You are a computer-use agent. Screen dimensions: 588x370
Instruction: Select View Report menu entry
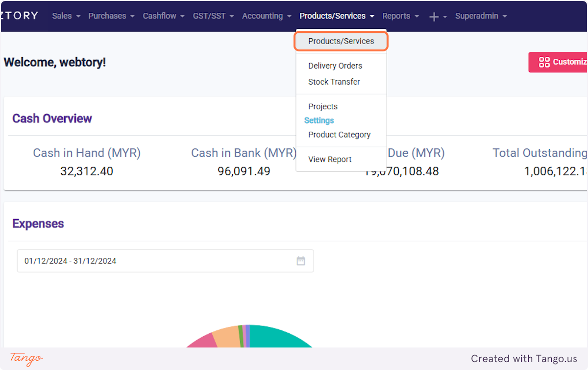(330, 159)
